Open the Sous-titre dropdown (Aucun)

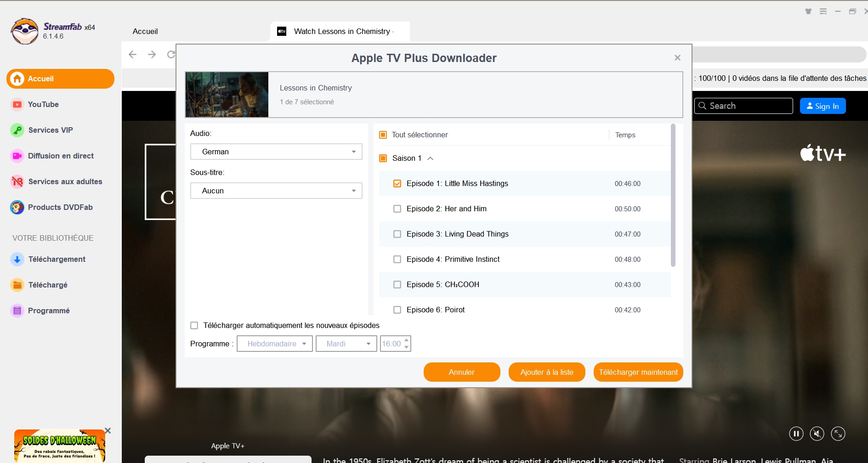click(276, 191)
